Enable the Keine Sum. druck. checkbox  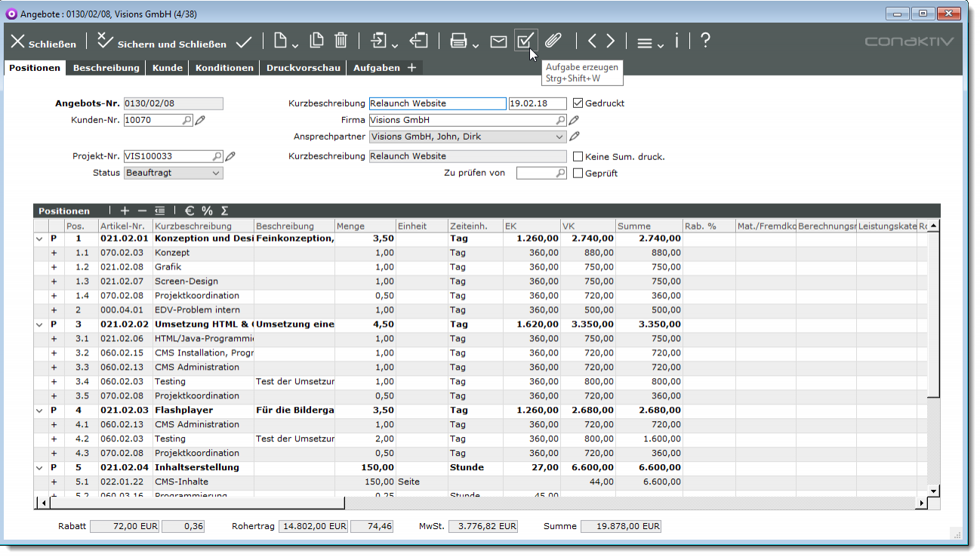coord(578,157)
